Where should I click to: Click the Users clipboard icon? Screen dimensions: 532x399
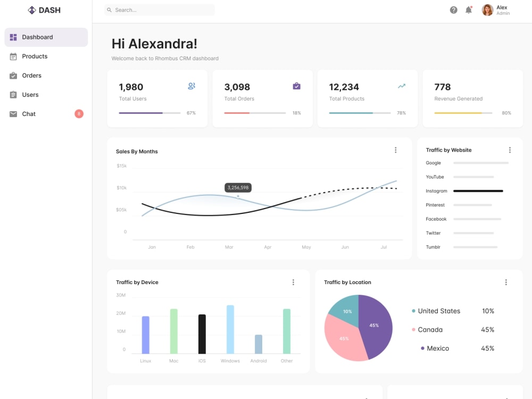(x=13, y=95)
